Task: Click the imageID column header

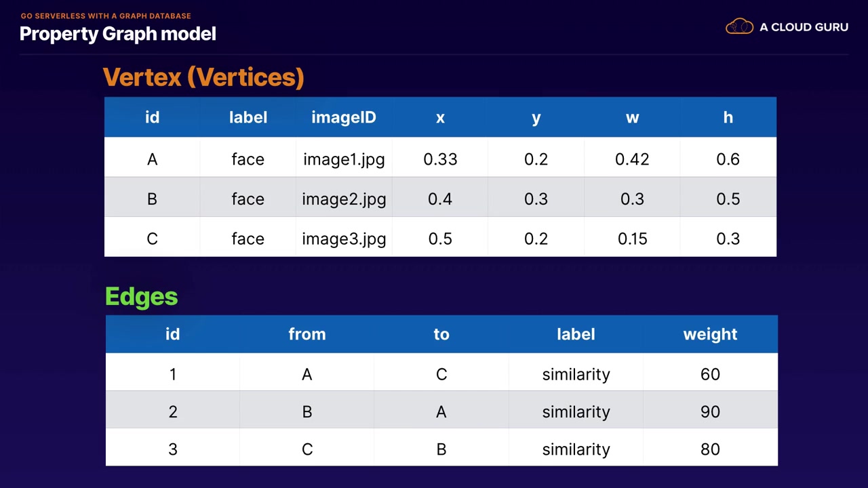Action: click(344, 118)
